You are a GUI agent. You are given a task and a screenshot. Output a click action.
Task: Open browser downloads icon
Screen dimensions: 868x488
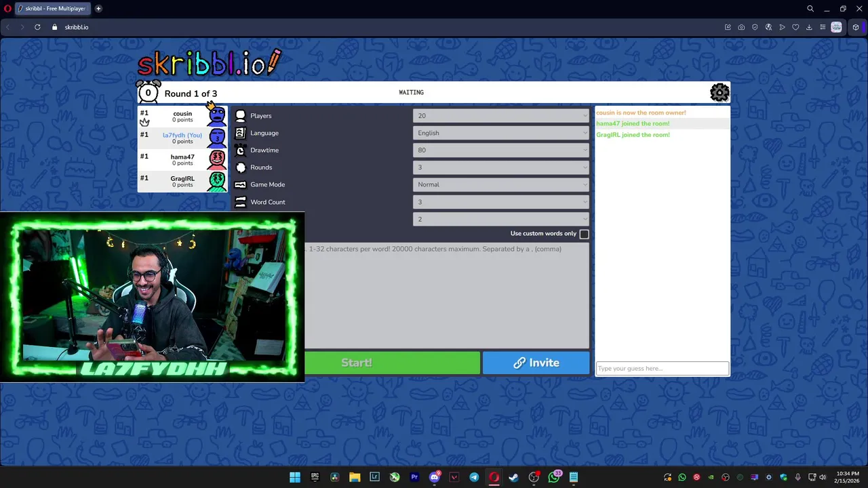[809, 27]
